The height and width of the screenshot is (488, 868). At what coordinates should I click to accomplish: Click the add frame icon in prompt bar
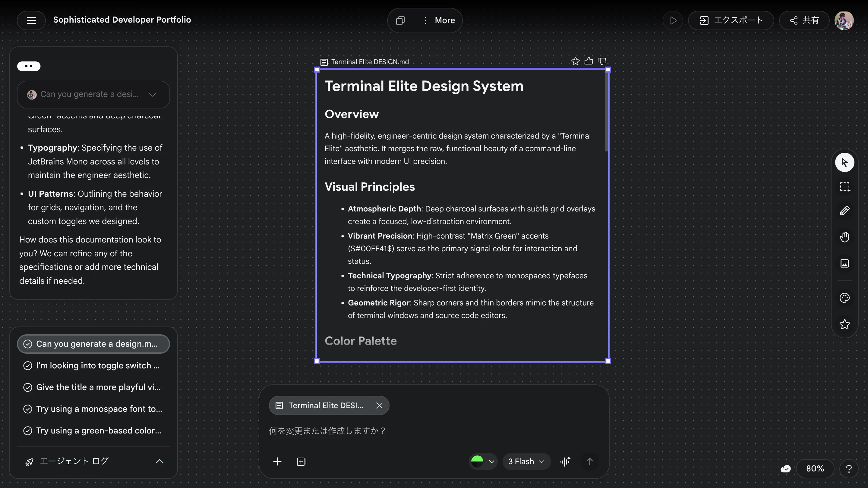click(301, 462)
